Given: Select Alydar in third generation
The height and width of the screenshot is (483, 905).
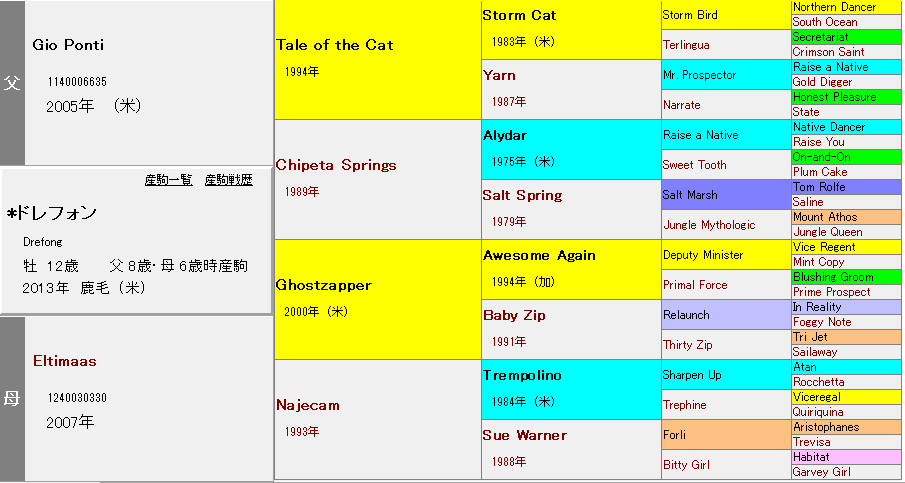Looking at the screenshot, I should point(504,135).
